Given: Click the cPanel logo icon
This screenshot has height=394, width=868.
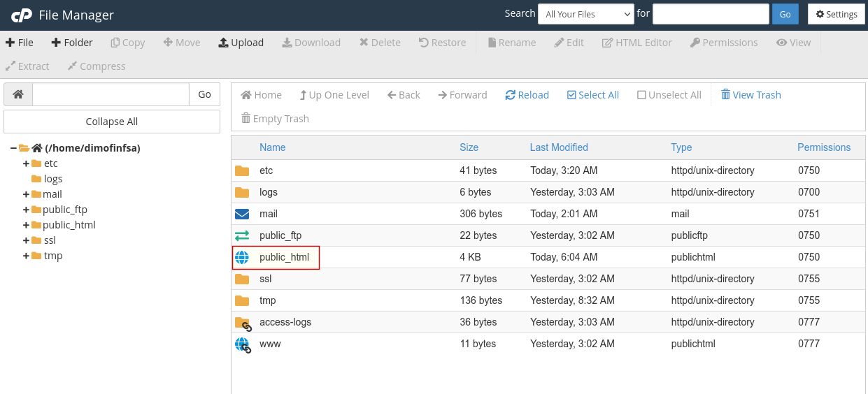Looking at the screenshot, I should point(21,15).
